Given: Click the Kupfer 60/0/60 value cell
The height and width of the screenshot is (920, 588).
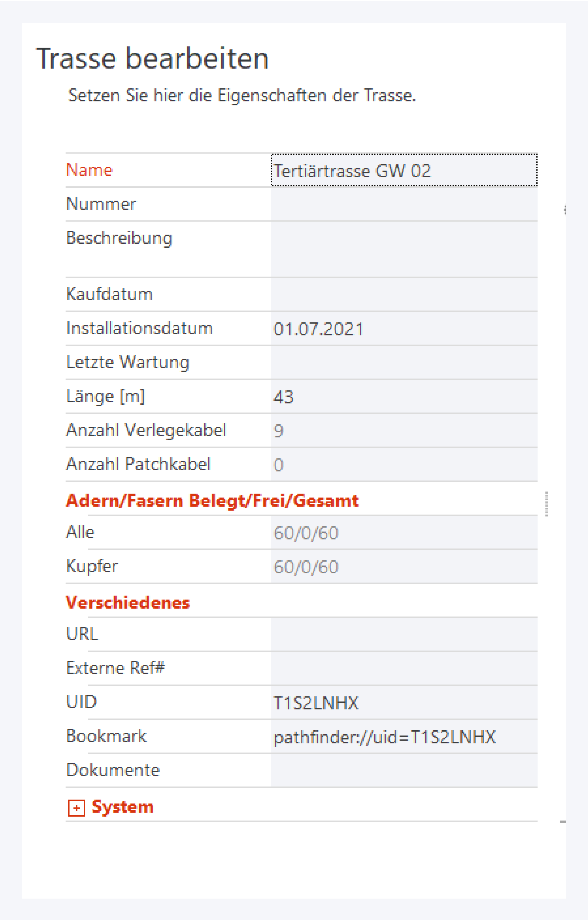Looking at the screenshot, I should pyautogui.click(x=403, y=567).
